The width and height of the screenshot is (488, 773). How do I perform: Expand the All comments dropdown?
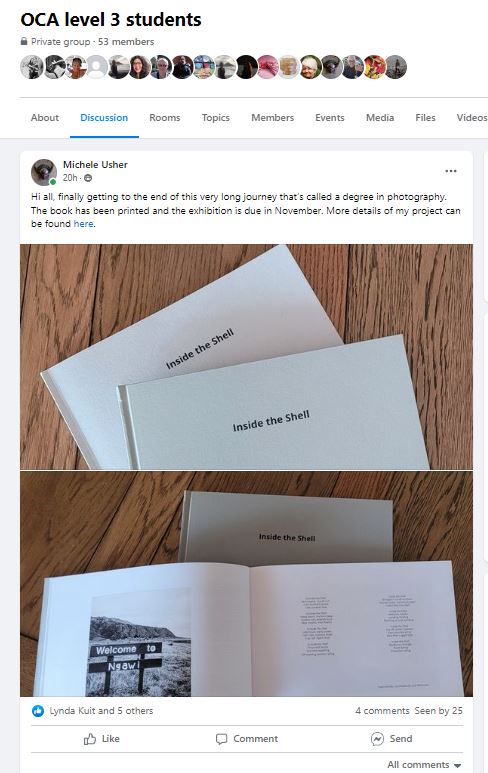coord(424,765)
